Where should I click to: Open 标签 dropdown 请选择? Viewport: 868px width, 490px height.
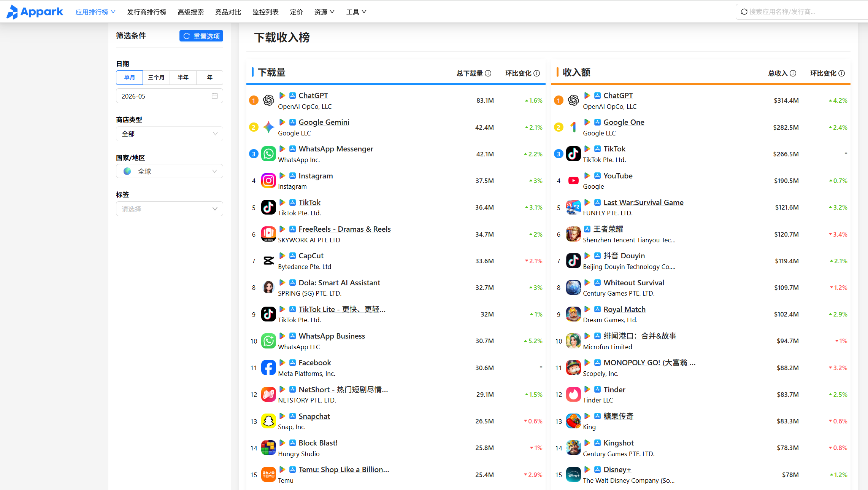pos(170,209)
